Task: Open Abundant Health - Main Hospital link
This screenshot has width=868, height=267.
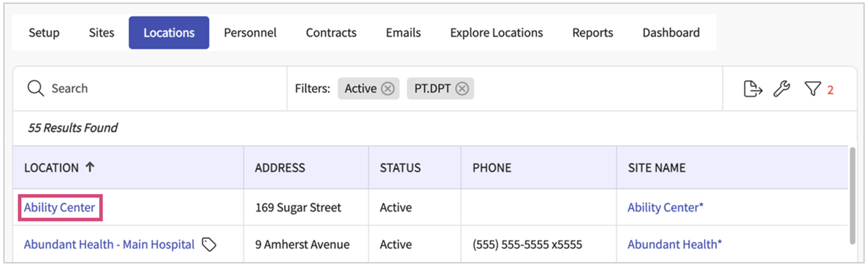Action: pos(109,244)
